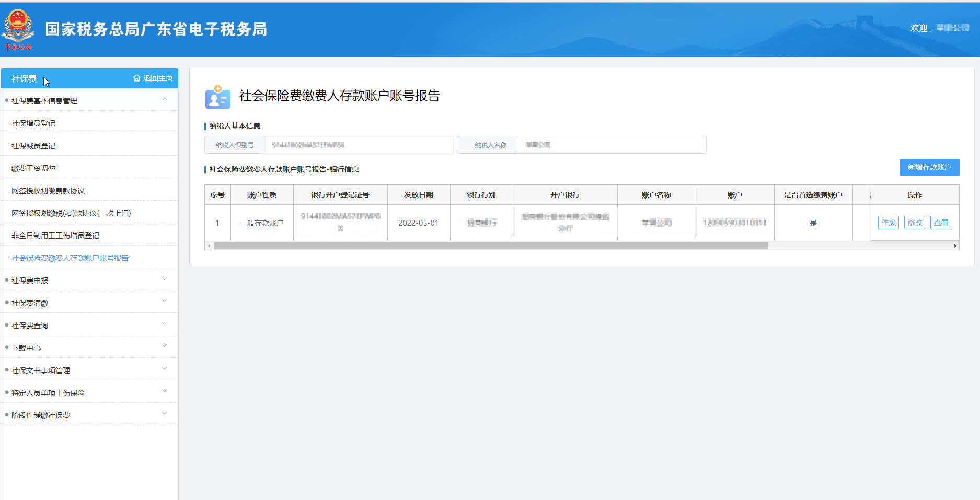
Task: Click scrollbar right arrow in bank table
Action: point(955,246)
